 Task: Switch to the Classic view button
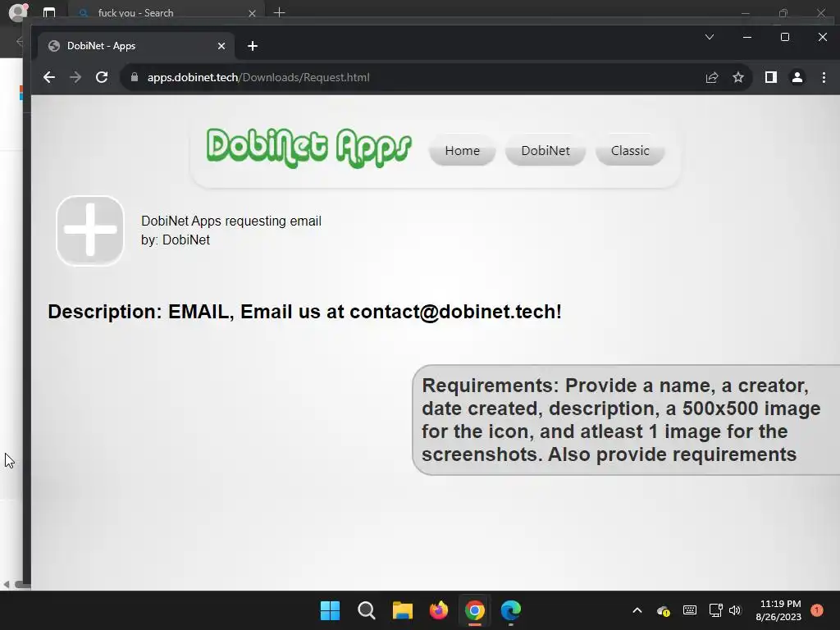(630, 151)
